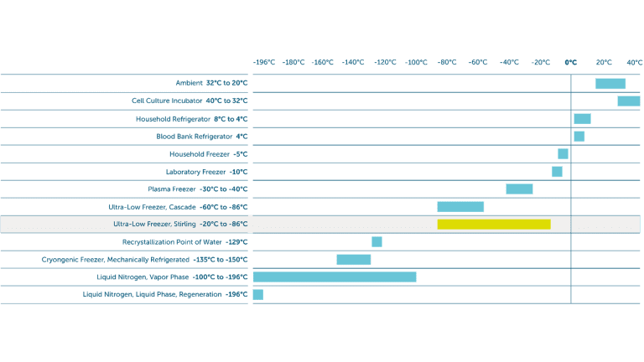Viewport: 644px width, 362px height.
Task: Click the 40°C axis label
Action: [631, 63]
